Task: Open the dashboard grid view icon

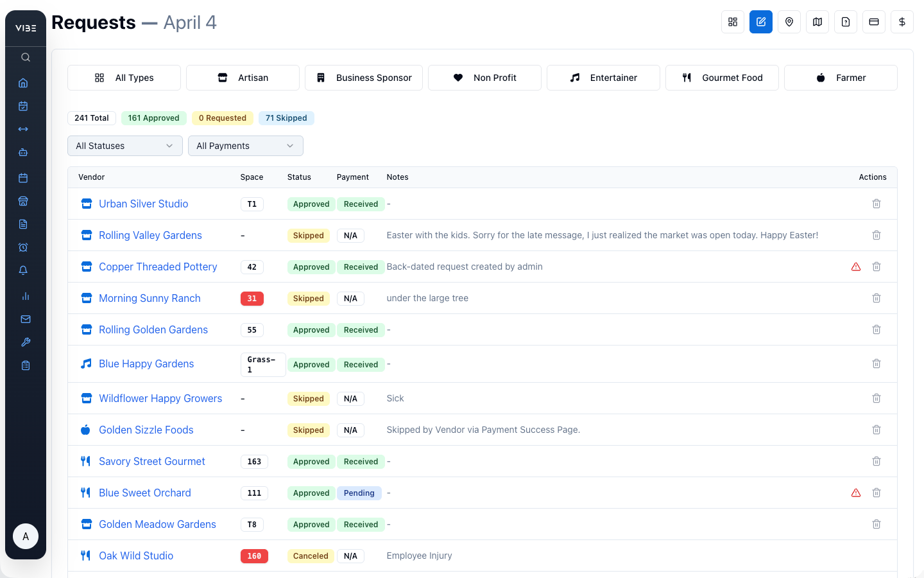Action: (733, 21)
